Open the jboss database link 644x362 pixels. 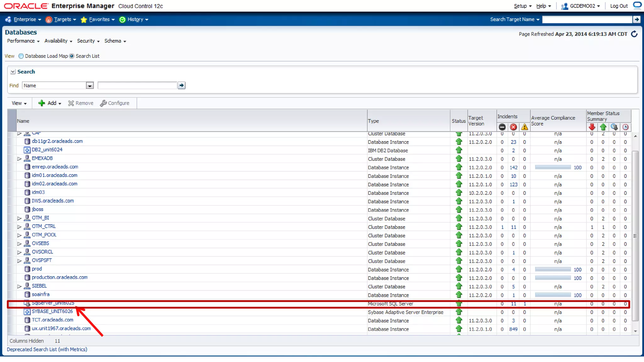[x=37, y=209]
